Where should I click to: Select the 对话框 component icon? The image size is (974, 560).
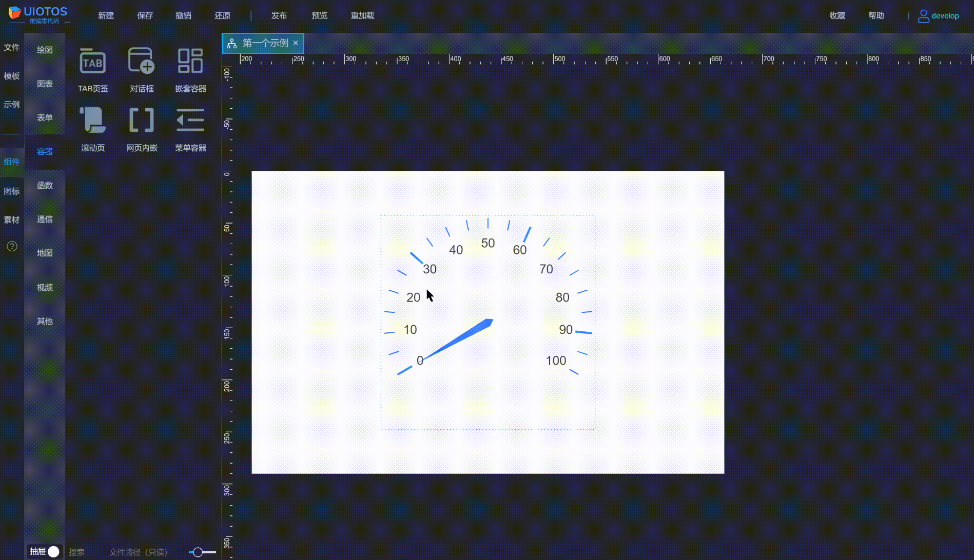(x=141, y=63)
